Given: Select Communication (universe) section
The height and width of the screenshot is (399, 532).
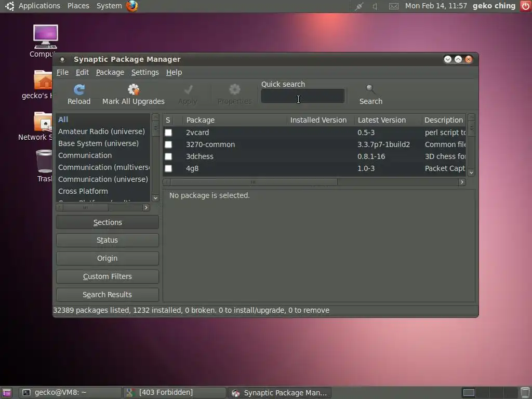Looking at the screenshot, I should coord(103,179).
